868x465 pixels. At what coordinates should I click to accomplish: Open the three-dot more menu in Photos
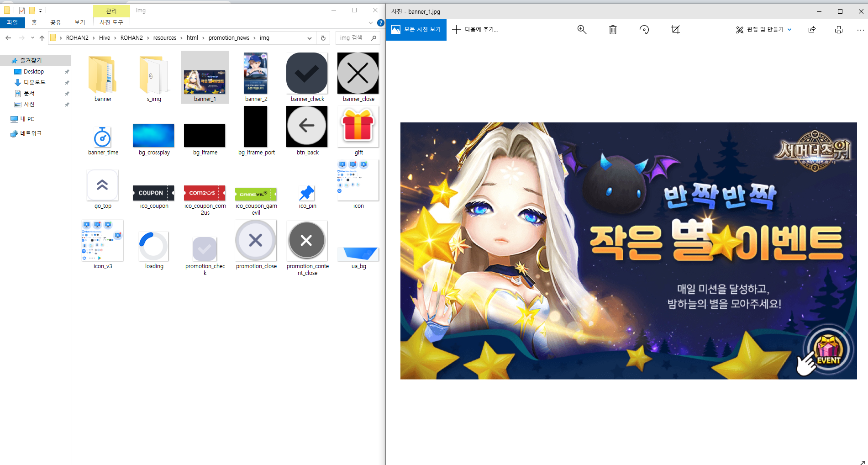pos(861,30)
